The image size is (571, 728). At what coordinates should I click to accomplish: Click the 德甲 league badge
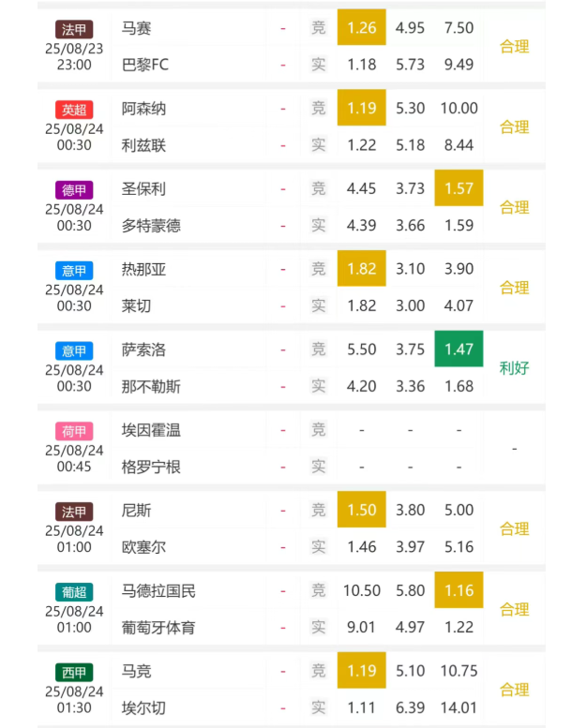point(74,190)
